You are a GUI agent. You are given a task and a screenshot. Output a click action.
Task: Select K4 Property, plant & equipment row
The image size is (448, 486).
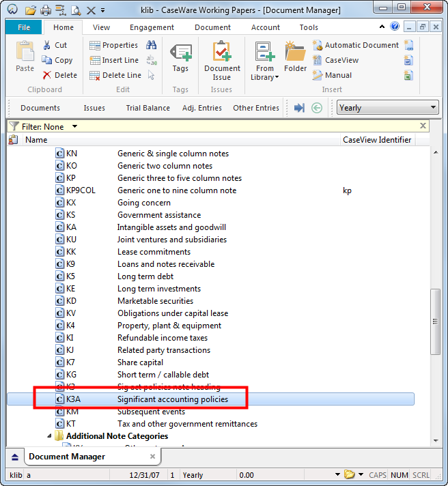138,326
